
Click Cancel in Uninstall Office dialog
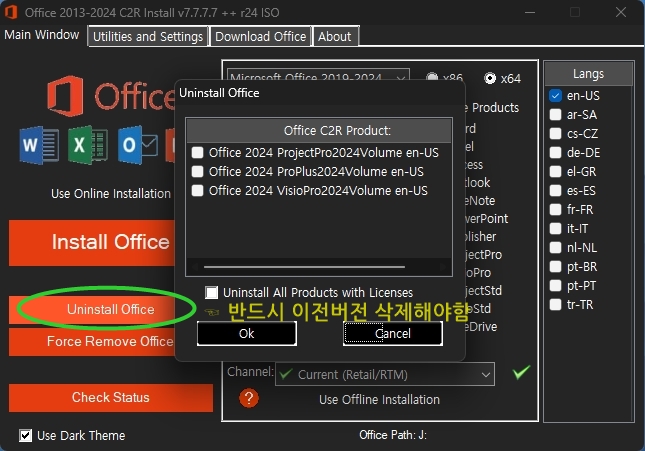click(393, 333)
